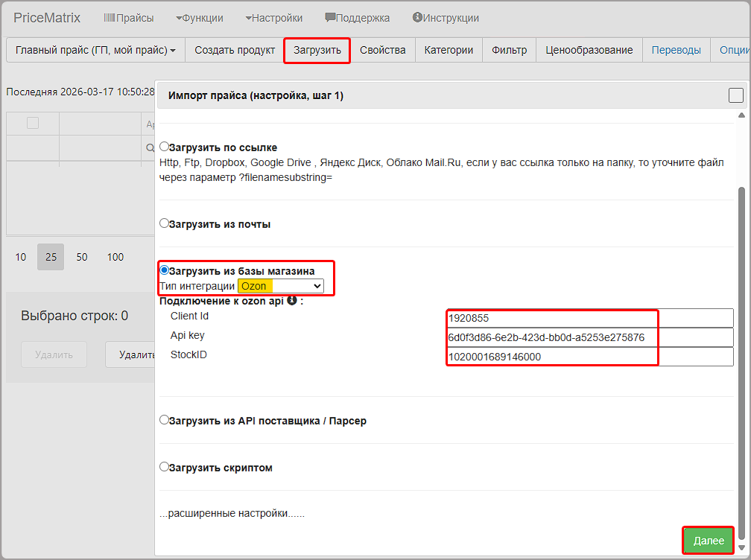Open the Настройки menu

click(x=273, y=18)
